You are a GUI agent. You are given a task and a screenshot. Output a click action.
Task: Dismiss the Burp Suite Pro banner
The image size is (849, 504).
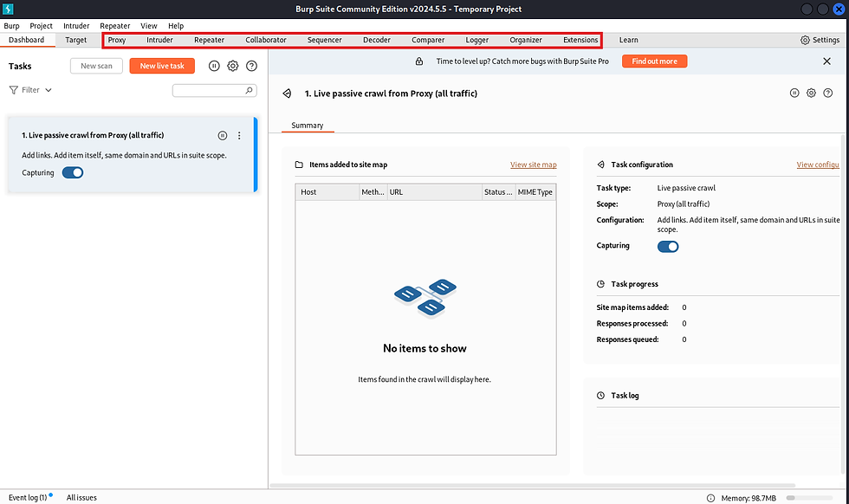826,61
